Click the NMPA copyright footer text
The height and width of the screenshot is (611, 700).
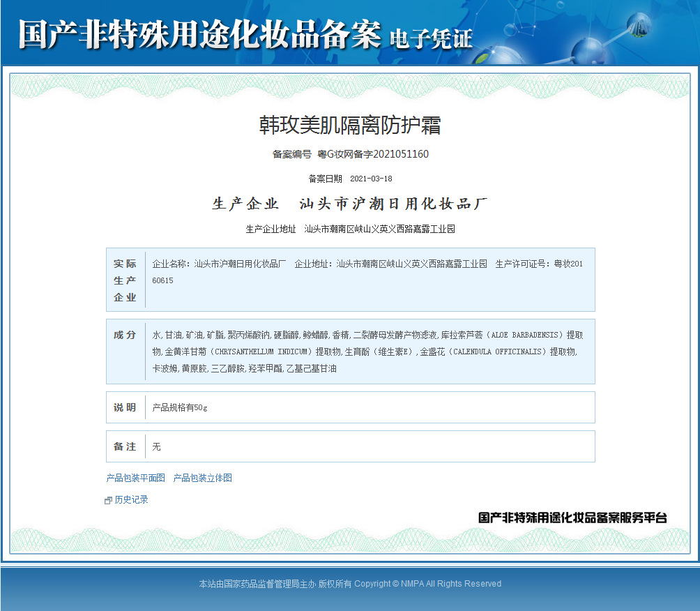(350, 584)
